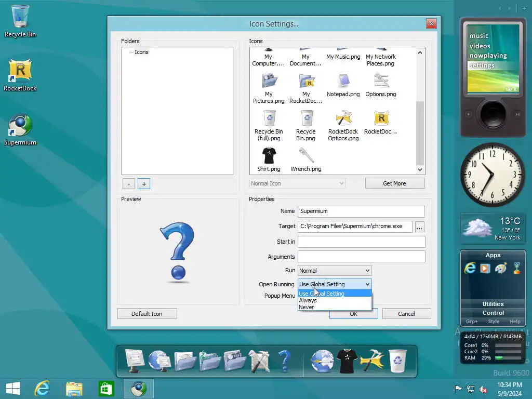Select 'settings' in media player gadget menu
Image resolution: width=532 pixels, height=399 pixels.
(x=482, y=65)
